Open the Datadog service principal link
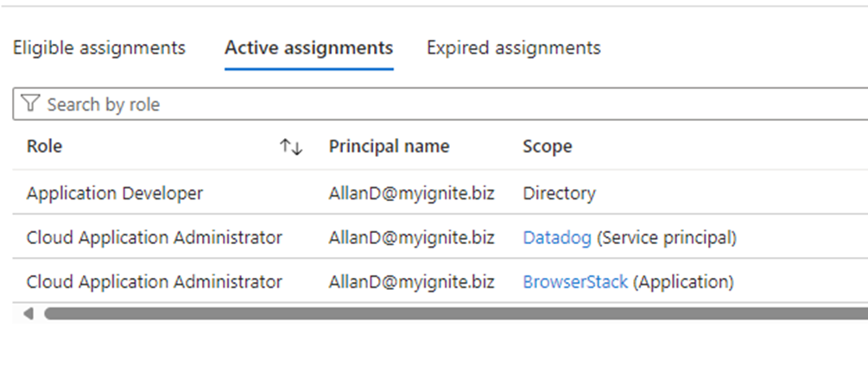The width and height of the screenshot is (868, 371). point(557,237)
